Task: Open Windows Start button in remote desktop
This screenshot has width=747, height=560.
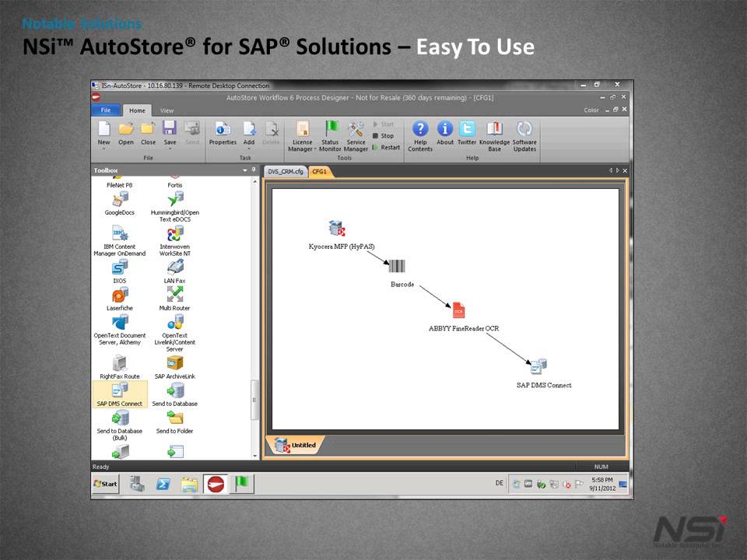Action: 105,484
